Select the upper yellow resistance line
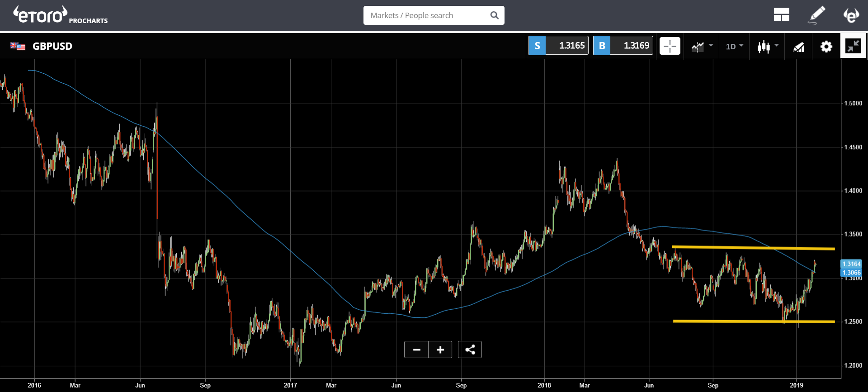 point(753,248)
